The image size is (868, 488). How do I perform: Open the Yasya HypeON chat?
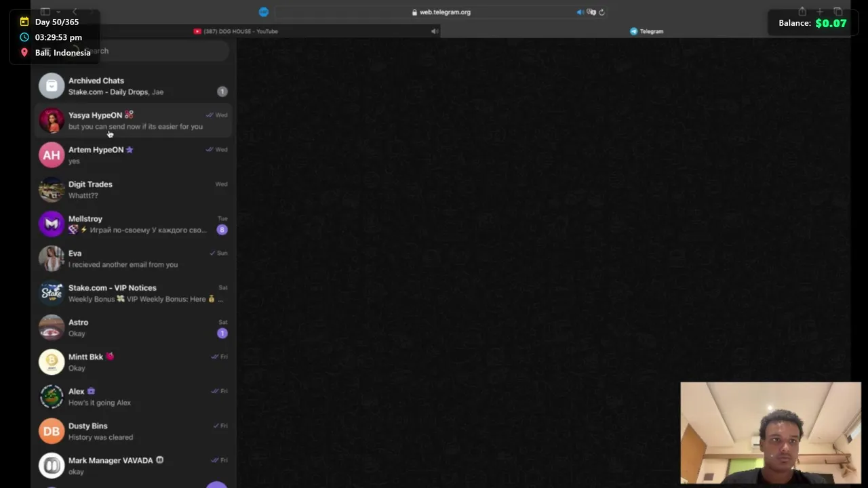(x=133, y=121)
